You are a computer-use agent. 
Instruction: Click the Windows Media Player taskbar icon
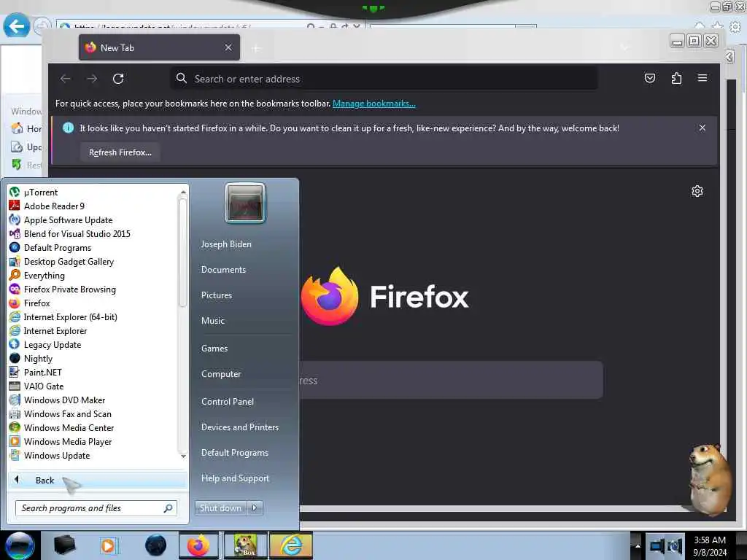pyautogui.click(x=109, y=545)
